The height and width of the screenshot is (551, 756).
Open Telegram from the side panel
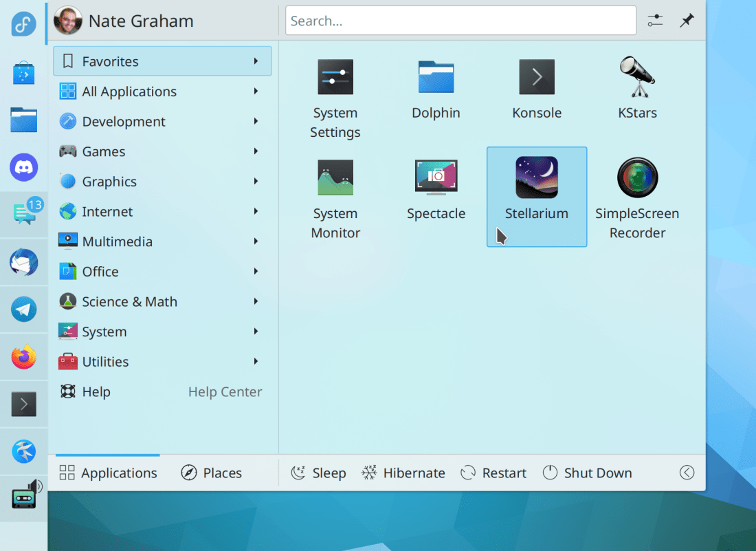click(24, 310)
